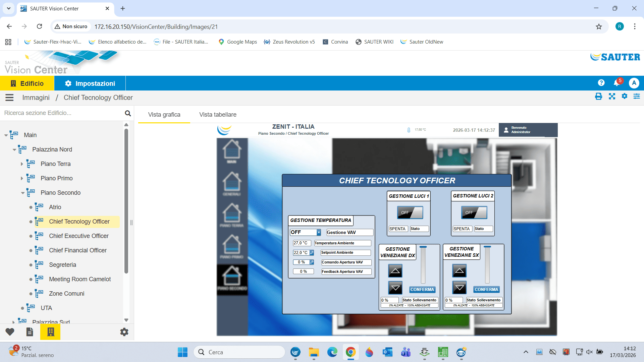Click the Piano Secondo house icon
Viewport: 644px width, 362px height.
click(232, 277)
